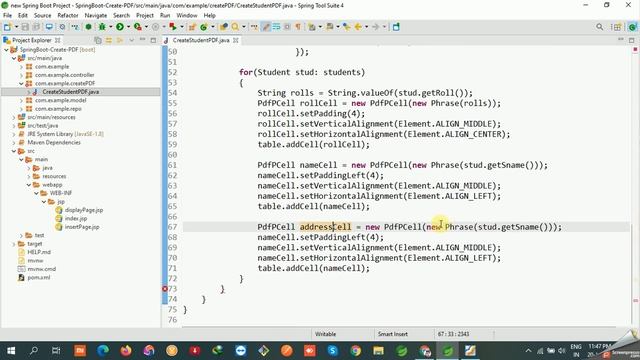Click the Debug bug icon
640x360 pixels.
102,27
